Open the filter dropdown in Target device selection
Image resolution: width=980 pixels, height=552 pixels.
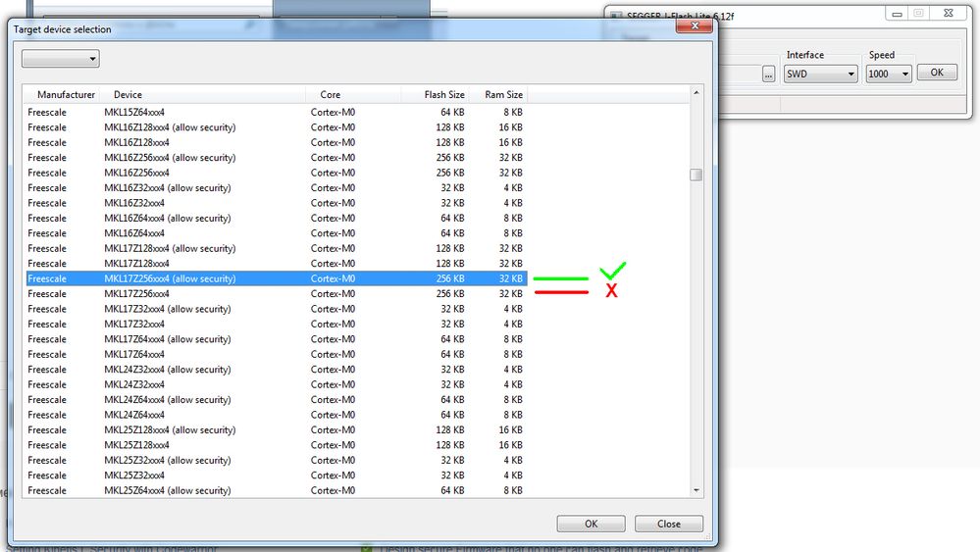tap(61, 59)
